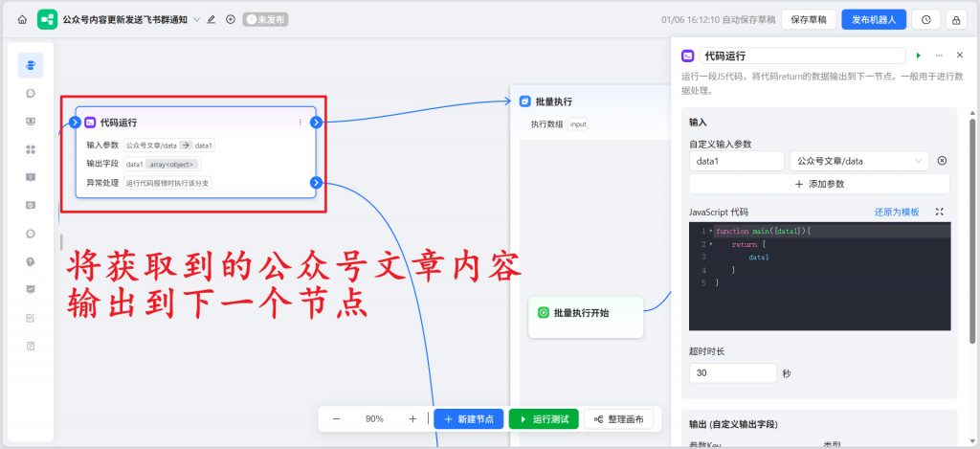
Task: Open version history clock icon
Action: 926,19
